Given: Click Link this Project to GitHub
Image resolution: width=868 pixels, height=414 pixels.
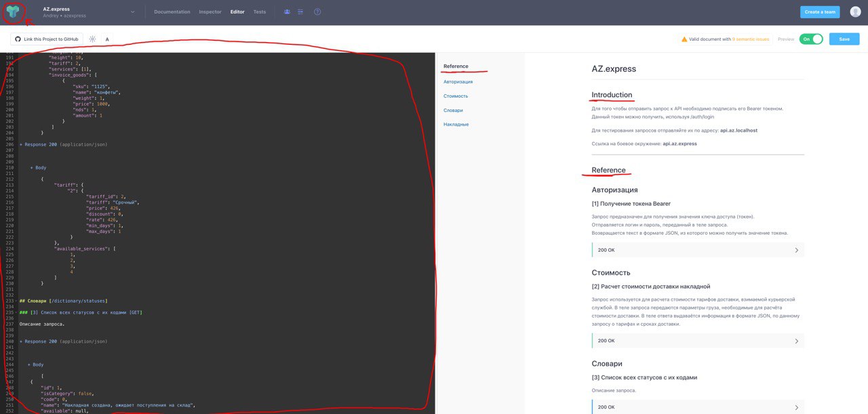Looking at the screenshot, I should pos(47,39).
